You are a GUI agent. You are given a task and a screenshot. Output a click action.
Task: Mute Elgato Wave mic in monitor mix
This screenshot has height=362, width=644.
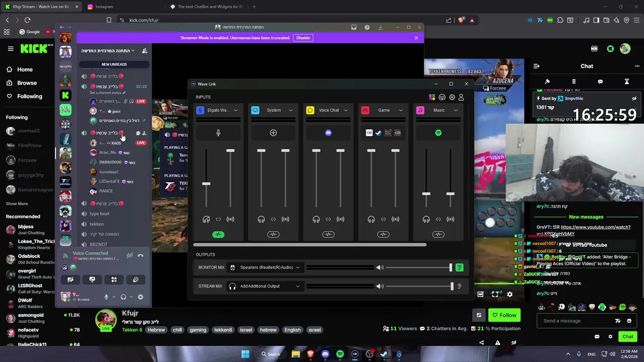(x=206, y=219)
